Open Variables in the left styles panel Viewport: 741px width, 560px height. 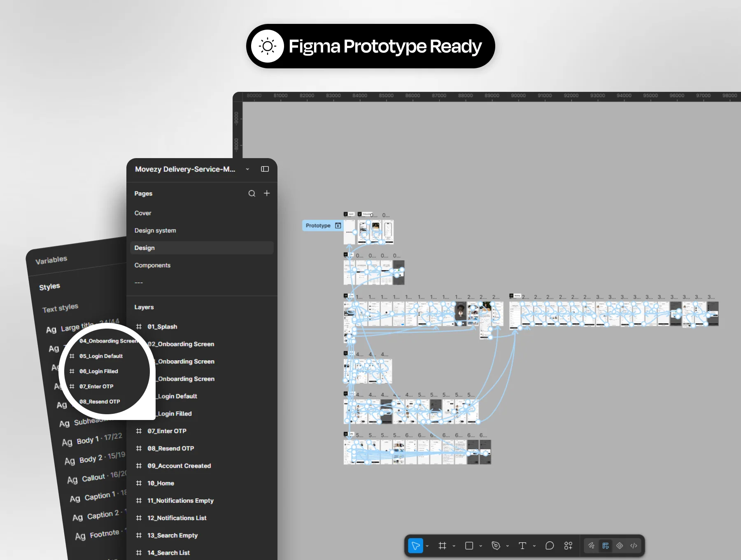tap(51, 260)
